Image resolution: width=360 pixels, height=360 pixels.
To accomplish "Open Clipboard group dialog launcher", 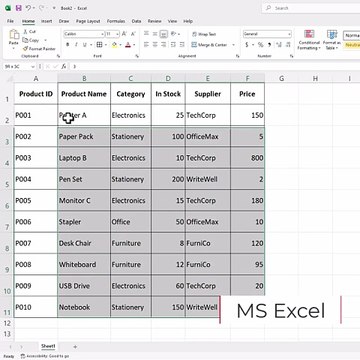I will (x=58, y=56).
